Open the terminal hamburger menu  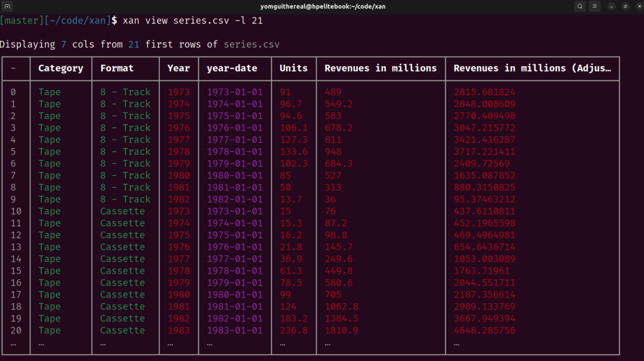coord(595,7)
